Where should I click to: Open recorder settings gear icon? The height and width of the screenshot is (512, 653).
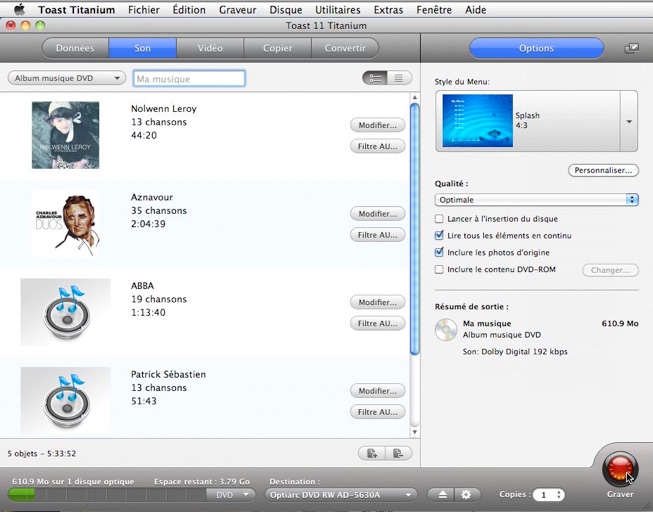point(466,495)
